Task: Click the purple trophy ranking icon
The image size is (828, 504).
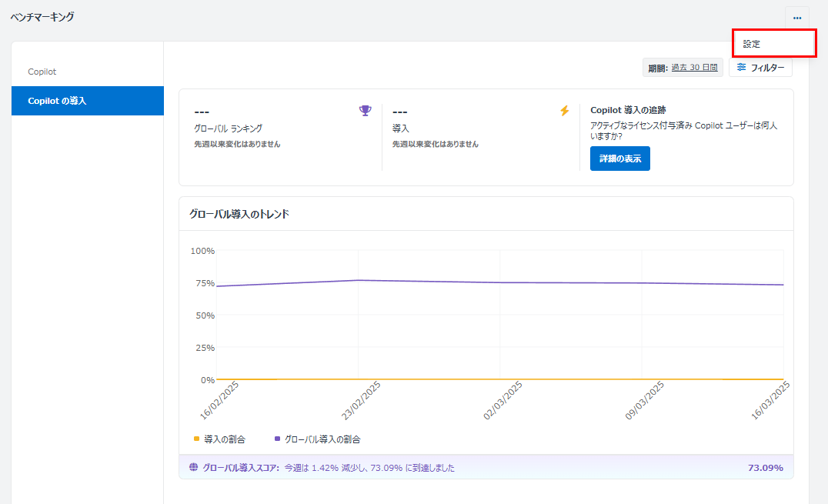Action: tap(365, 110)
